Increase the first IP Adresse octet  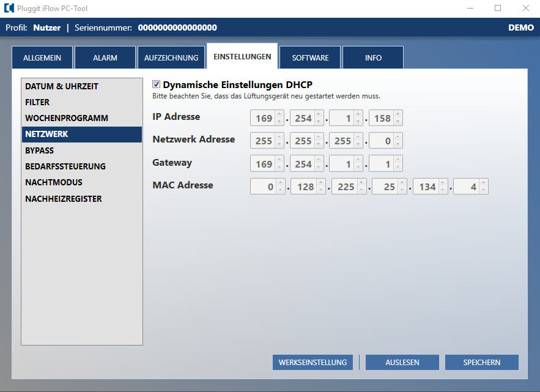pos(279,114)
